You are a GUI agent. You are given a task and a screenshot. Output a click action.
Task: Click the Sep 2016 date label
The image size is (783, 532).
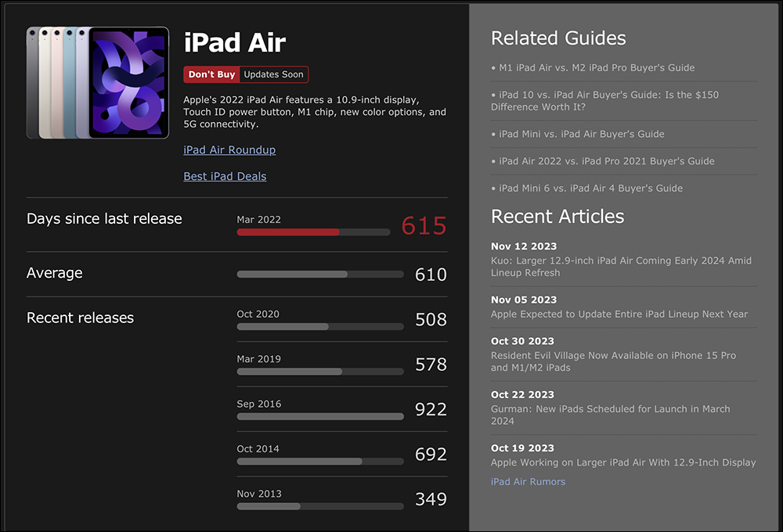point(258,404)
